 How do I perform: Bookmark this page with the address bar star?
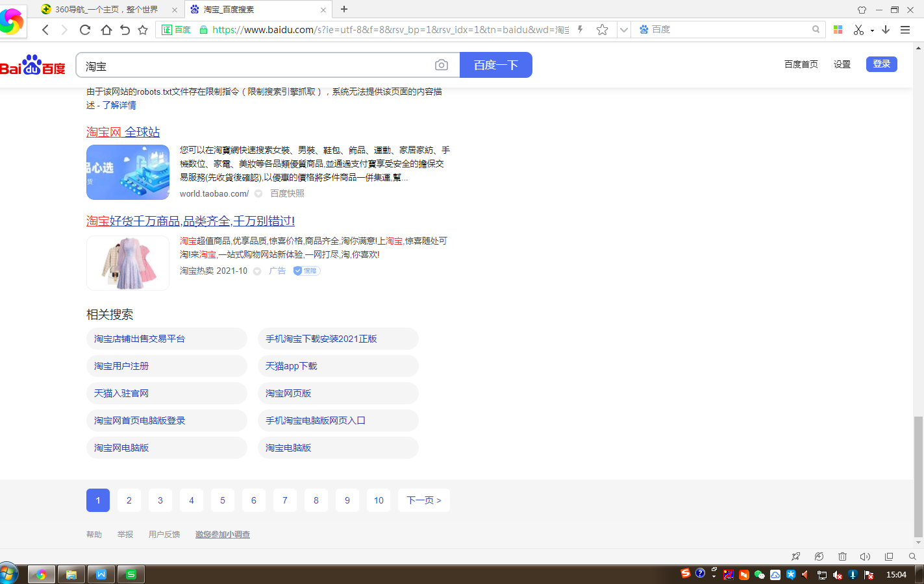pyautogui.click(x=603, y=30)
